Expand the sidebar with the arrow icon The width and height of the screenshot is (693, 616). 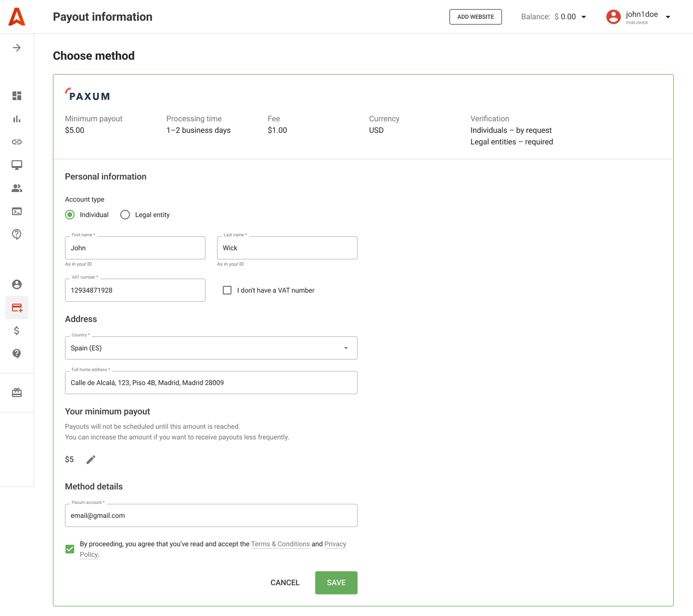tap(17, 48)
